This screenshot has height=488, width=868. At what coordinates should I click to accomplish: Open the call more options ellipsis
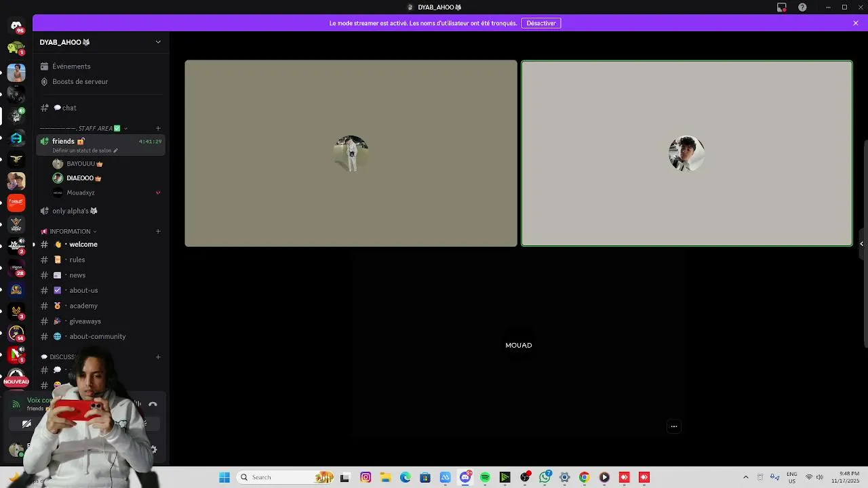pos(674,426)
